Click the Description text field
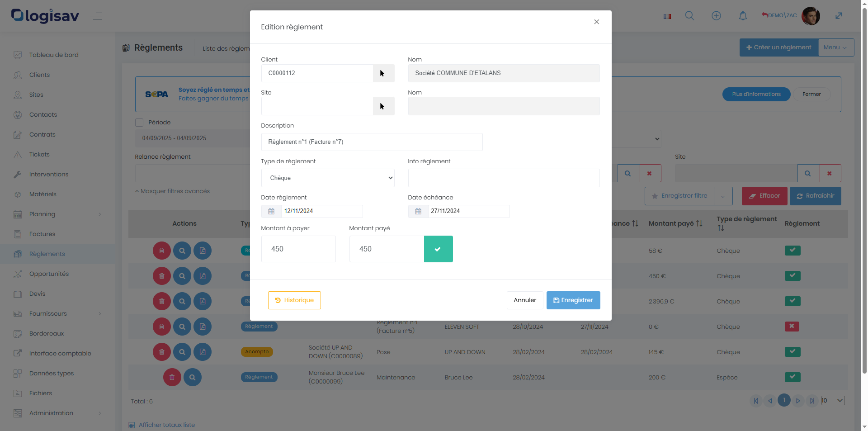The image size is (868, 431). pyautogui.click(x=372, y=142)
